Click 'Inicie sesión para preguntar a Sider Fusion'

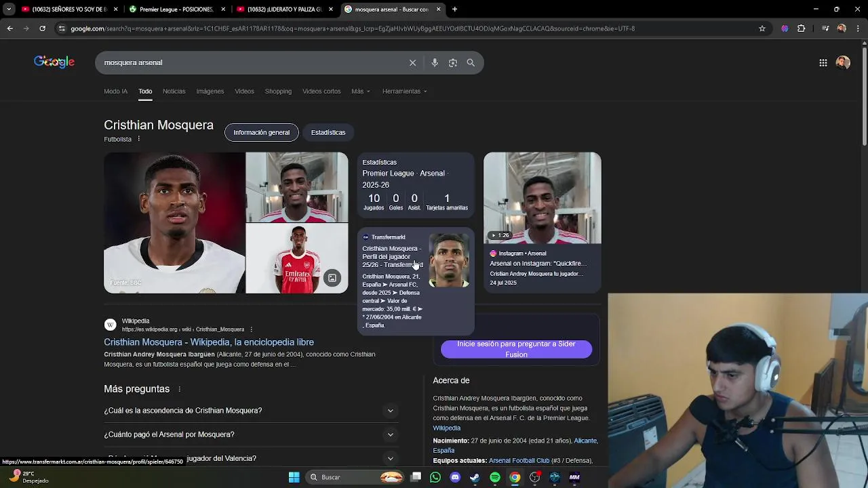(516, 349)
